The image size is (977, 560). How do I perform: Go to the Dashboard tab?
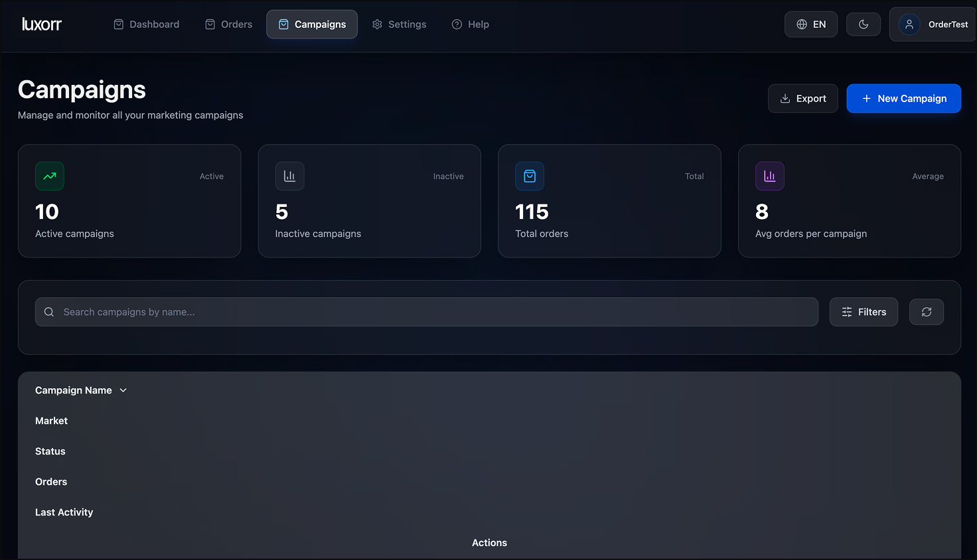click(x=147, y=25)
